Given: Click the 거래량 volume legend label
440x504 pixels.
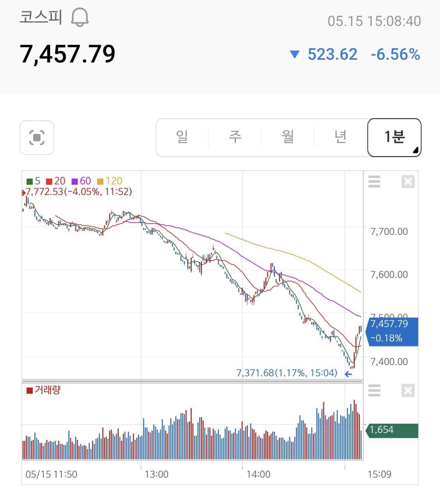Looking at the screenshot, I should pos(47,390).
